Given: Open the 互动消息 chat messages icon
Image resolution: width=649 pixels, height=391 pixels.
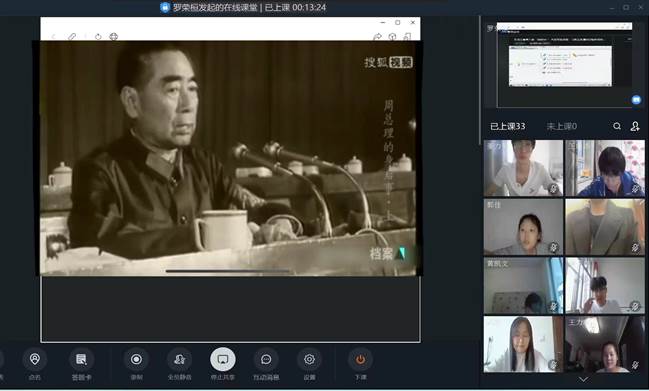Looking at the screenshot, I should coord(266,360).
